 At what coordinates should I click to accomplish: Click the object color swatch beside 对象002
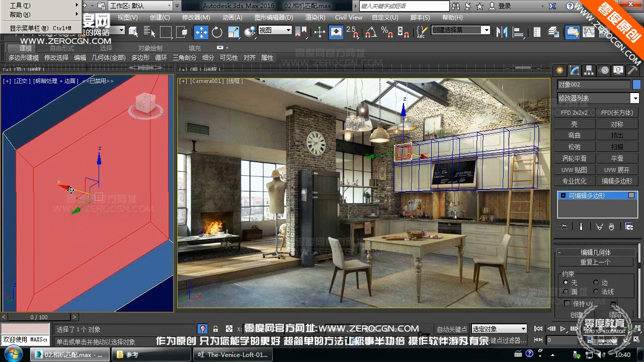pyautogui.click(x=636, y=84)
